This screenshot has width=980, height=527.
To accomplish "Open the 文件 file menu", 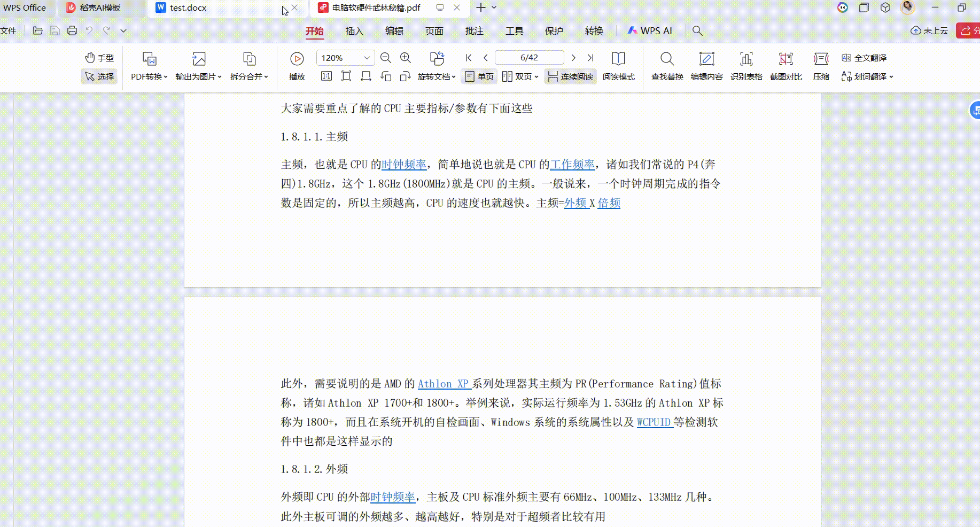I will click(9, 31).
